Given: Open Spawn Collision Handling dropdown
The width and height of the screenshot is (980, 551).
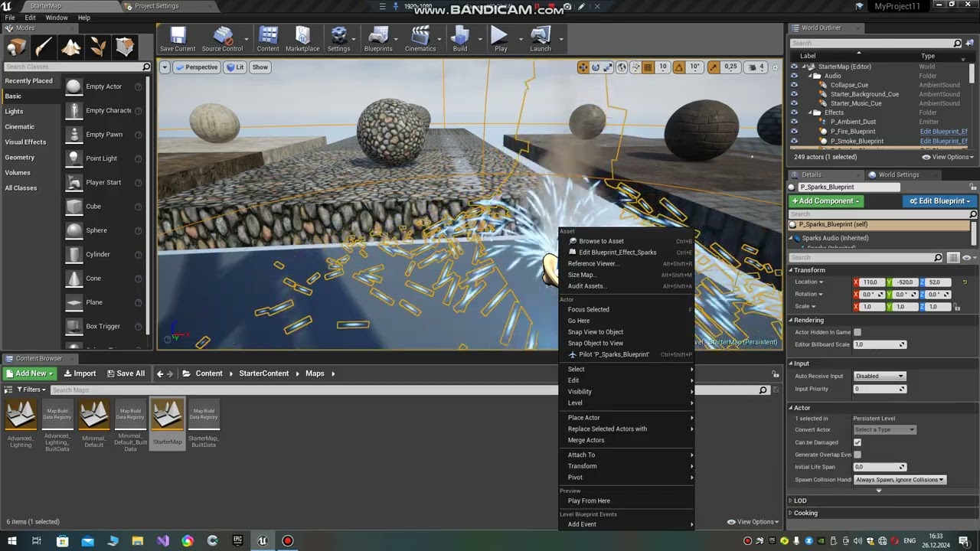Looking at the screenshot, I should pos(900,480).
